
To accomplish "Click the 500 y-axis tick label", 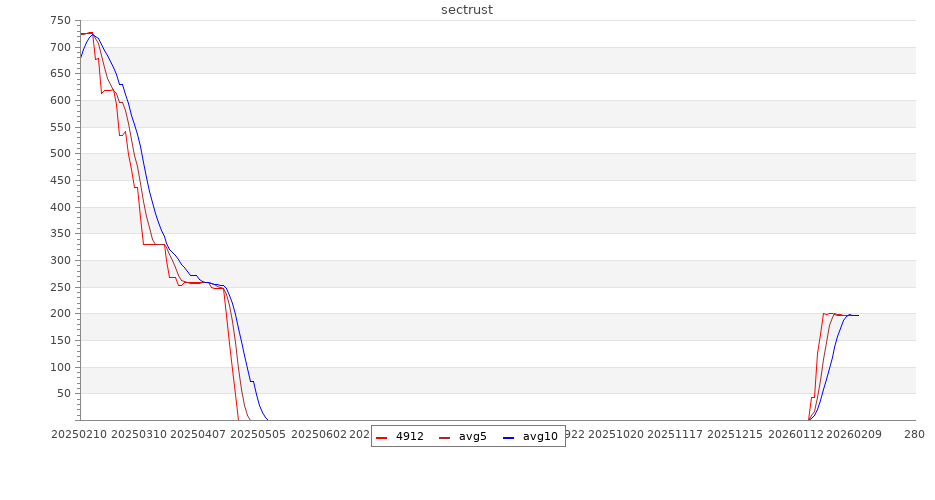I will click(59, 154).
